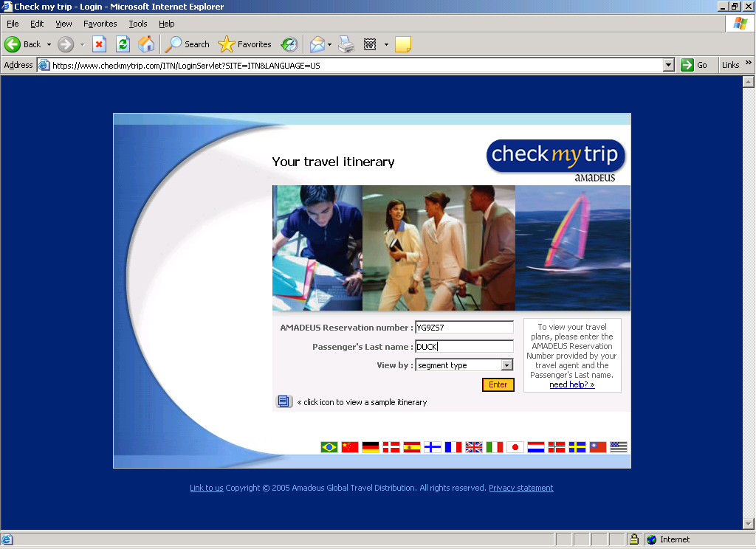Click the Copyright 2005 Amadeus text
This screenshot has width=756, height=549.
356,488
